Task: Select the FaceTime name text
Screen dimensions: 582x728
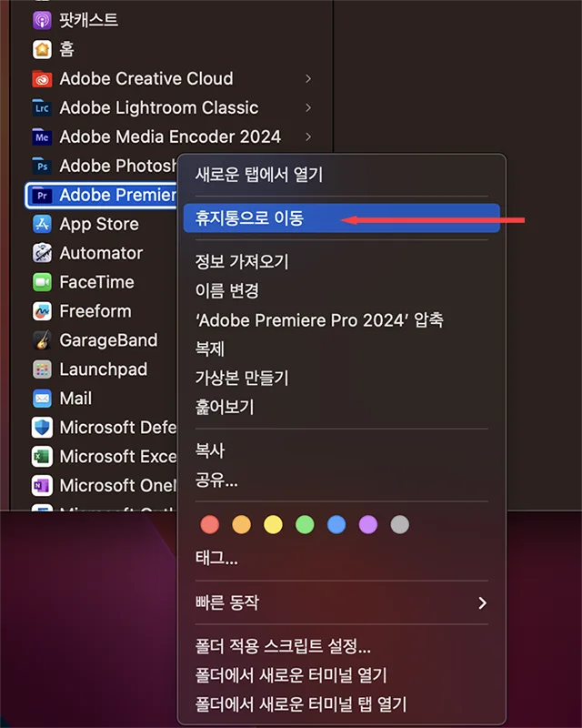Action: [97, 282]
